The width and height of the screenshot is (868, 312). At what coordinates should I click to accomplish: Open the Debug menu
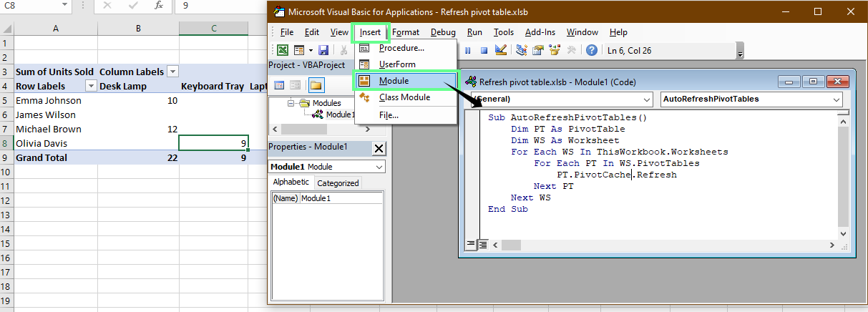point(443,32)
